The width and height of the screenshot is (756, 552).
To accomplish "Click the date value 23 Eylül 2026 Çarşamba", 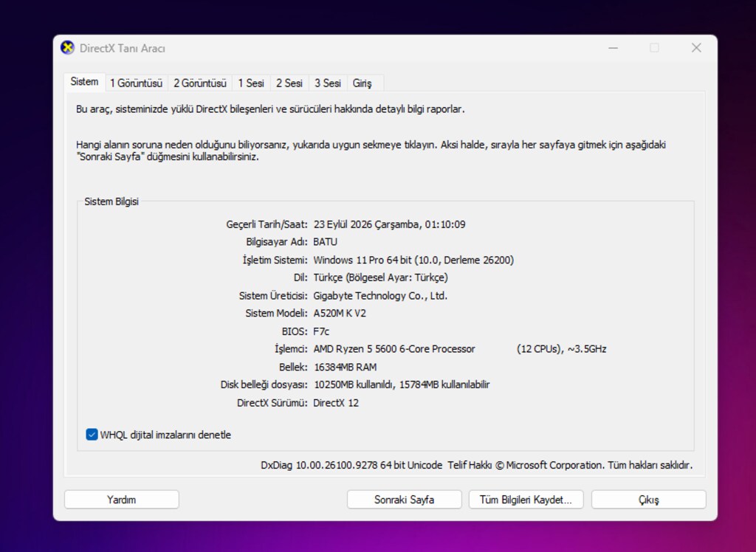I will [390, 224].
